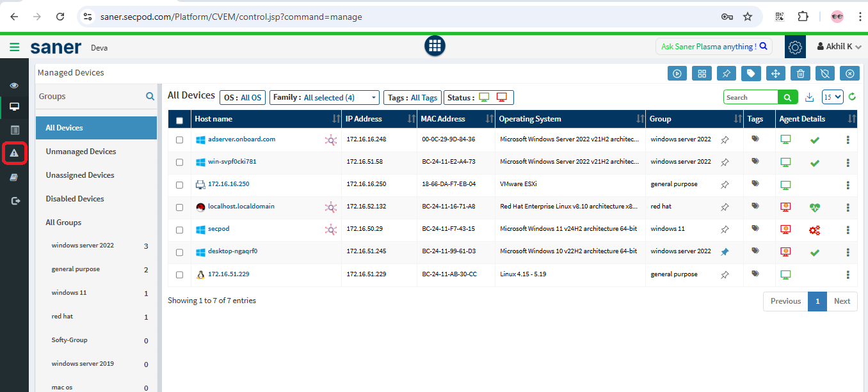The width and height of the screenshot is (868, 392).
Task: Toggle the green online status filter
Action: (x=484, y=97)
